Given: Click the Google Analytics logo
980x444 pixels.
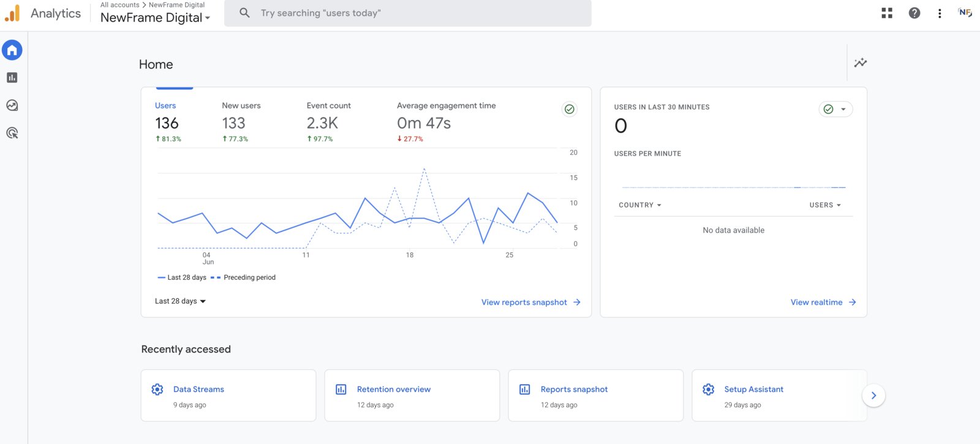Looking at the screenshot, I should [12, 13].
